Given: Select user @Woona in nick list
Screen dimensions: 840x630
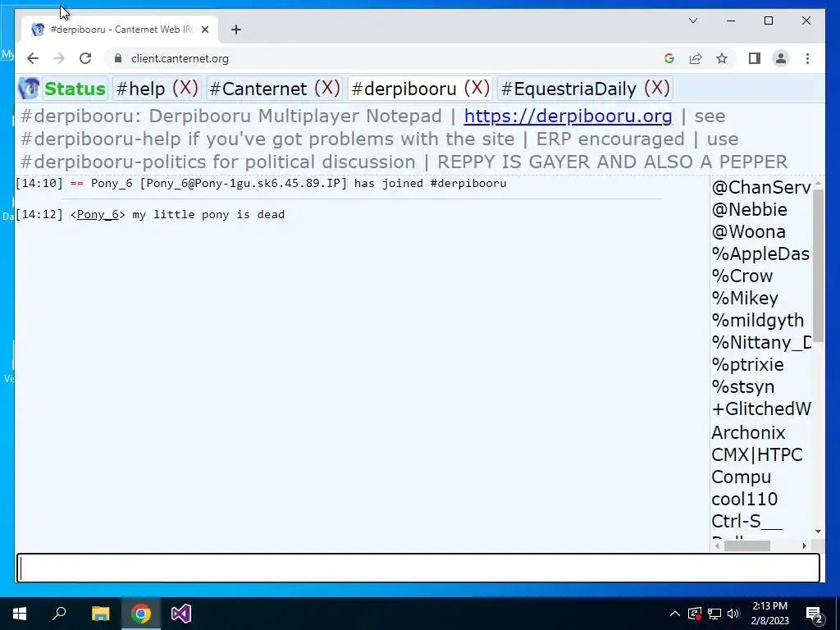Looking at the screenshot, I should pyautogui.click(x=748, y=232).
